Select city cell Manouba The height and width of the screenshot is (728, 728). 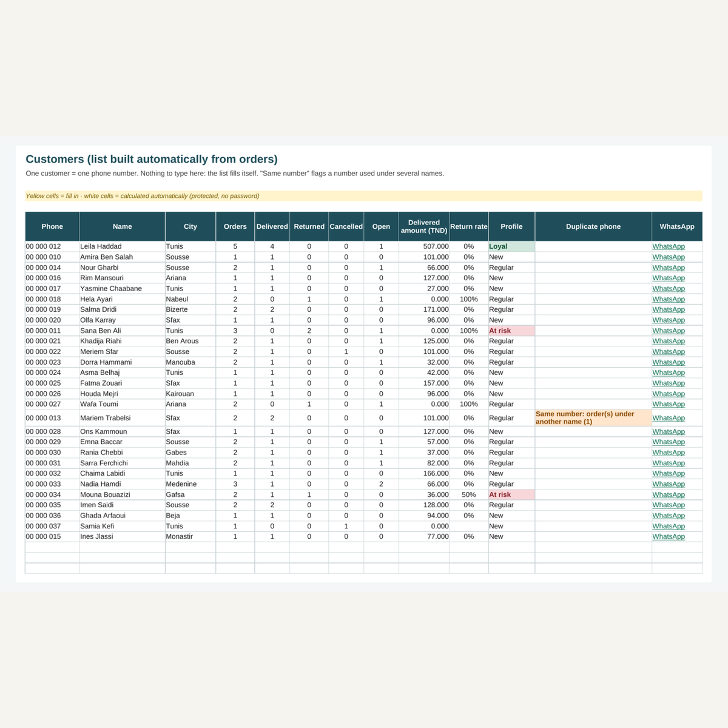pyautogui.click(x=190, y=362)
